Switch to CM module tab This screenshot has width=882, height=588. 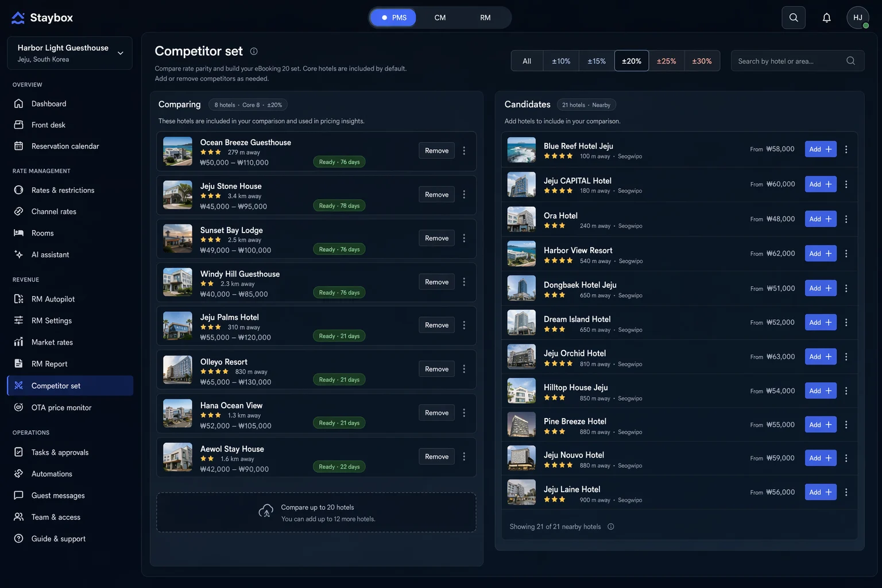(440, 18)
